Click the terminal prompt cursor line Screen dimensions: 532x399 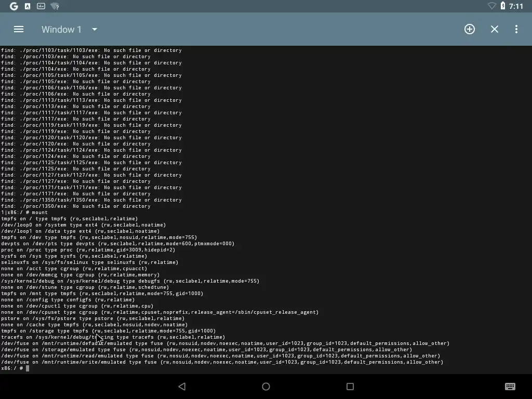[15, 368]
